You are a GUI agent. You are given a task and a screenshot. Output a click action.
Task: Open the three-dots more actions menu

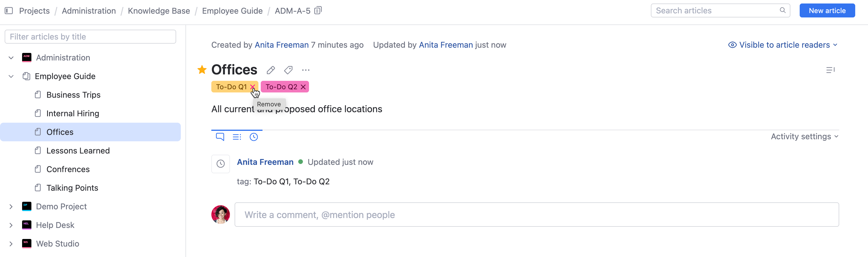(x=306, y=70)
